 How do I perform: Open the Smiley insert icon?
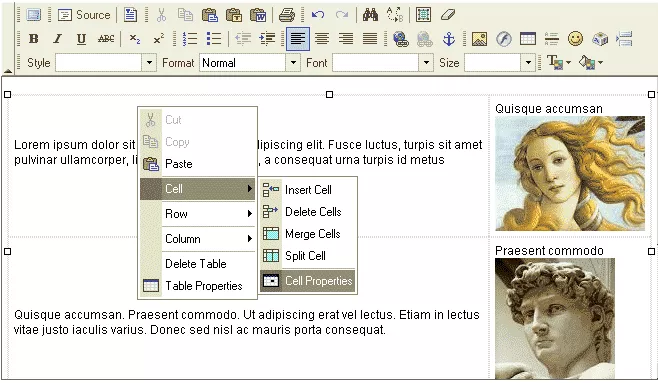(575, 39)
